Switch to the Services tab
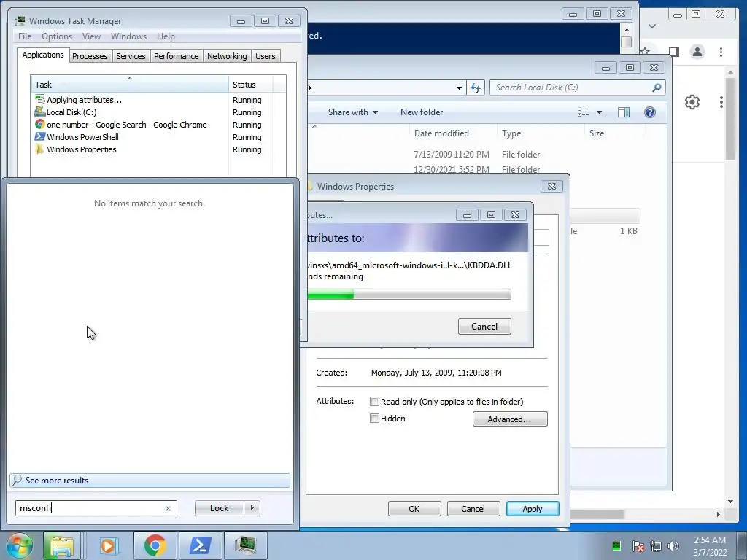The height and width of the screenshot is (560, 747). [x=131, y=56]
